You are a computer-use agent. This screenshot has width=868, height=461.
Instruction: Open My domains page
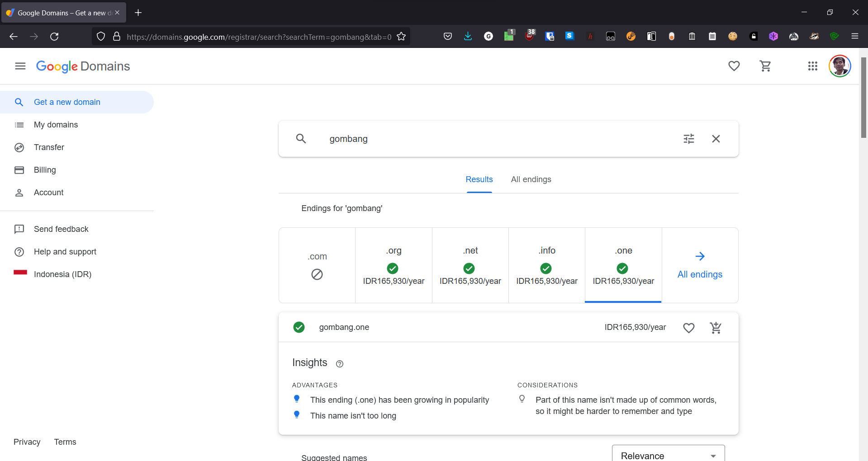[x=77, y=125]
